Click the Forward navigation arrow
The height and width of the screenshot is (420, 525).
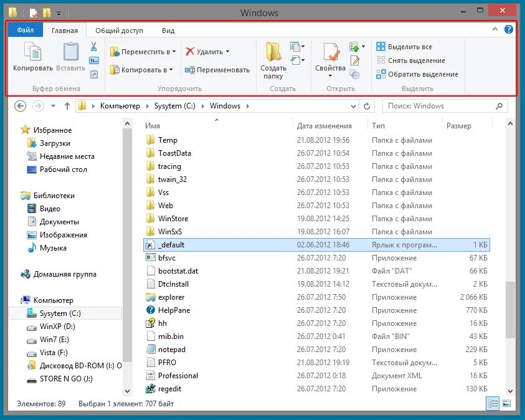38,106
